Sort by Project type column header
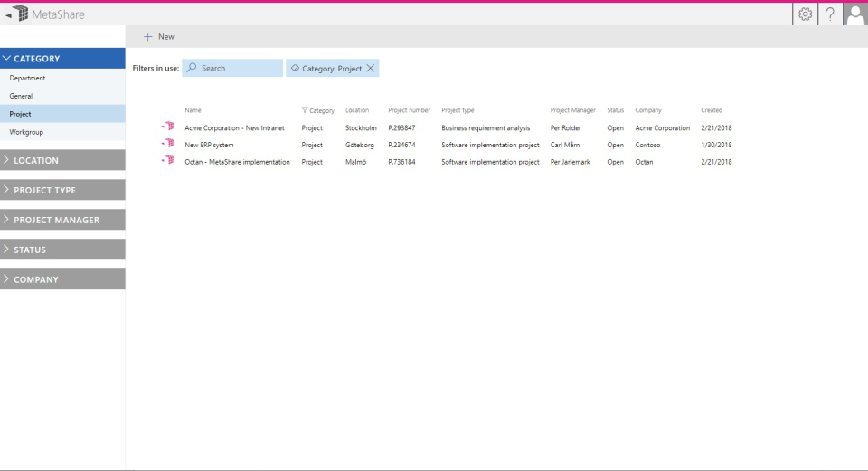 [x=458, y=110]
